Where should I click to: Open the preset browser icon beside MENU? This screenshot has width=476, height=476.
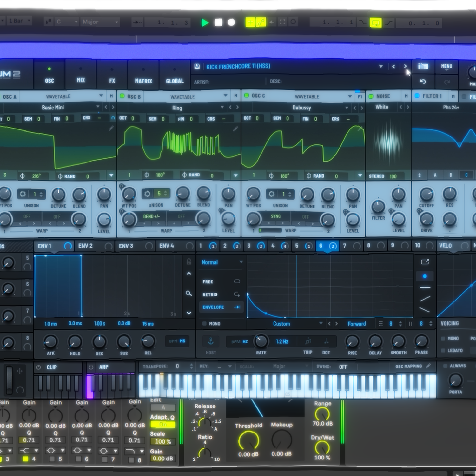tap(423, 66)
